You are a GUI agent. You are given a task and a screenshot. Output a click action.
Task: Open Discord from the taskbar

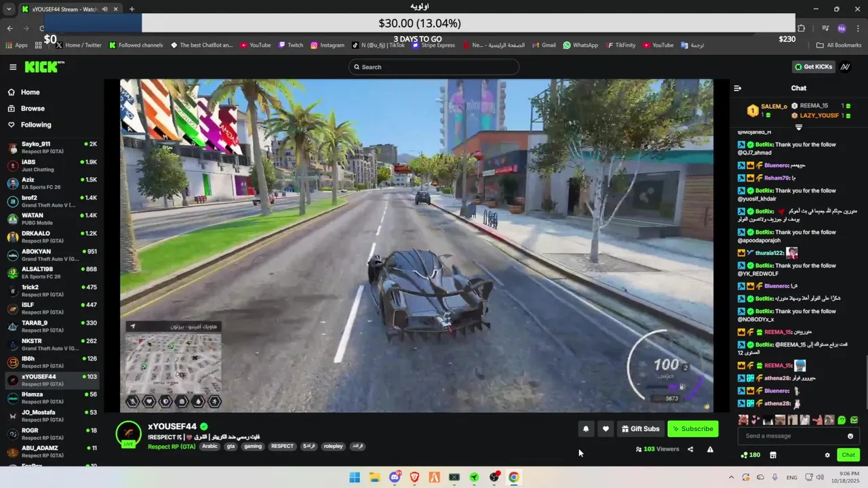click(395, 477)
